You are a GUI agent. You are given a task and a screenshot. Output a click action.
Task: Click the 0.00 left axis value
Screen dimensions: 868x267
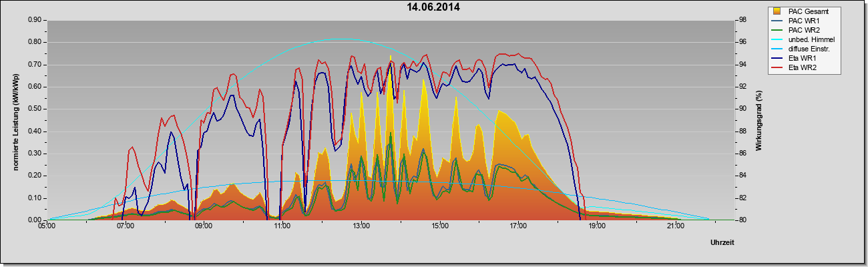point(35,220)
